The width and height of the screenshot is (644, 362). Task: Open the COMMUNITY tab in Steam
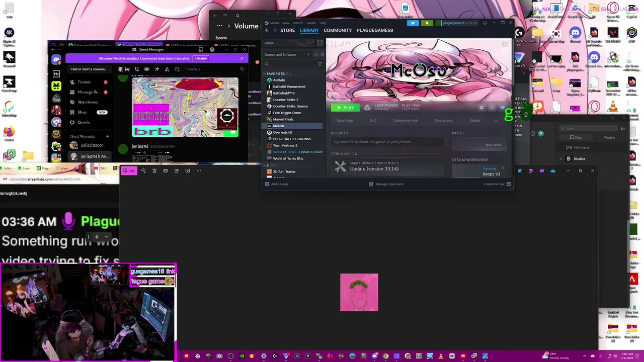tap(338, 30)
